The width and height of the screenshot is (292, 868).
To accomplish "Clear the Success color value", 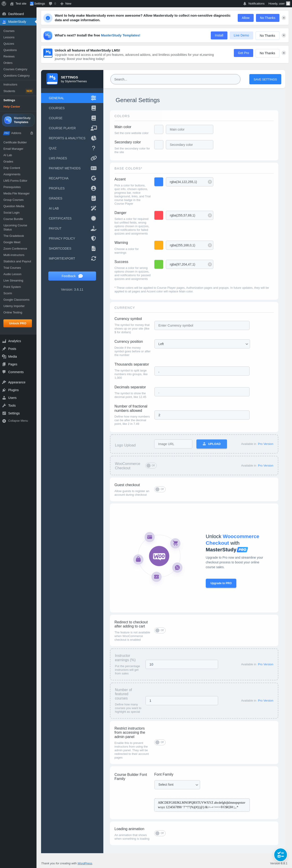I will point(210,264).
